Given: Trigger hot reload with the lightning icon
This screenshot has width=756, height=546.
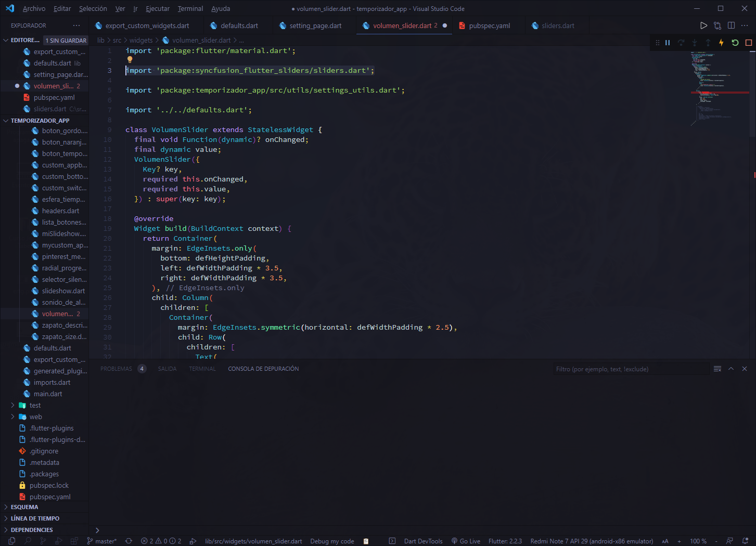Looking at the screenshot, I should pyautogui.click(x=722, y=43).
